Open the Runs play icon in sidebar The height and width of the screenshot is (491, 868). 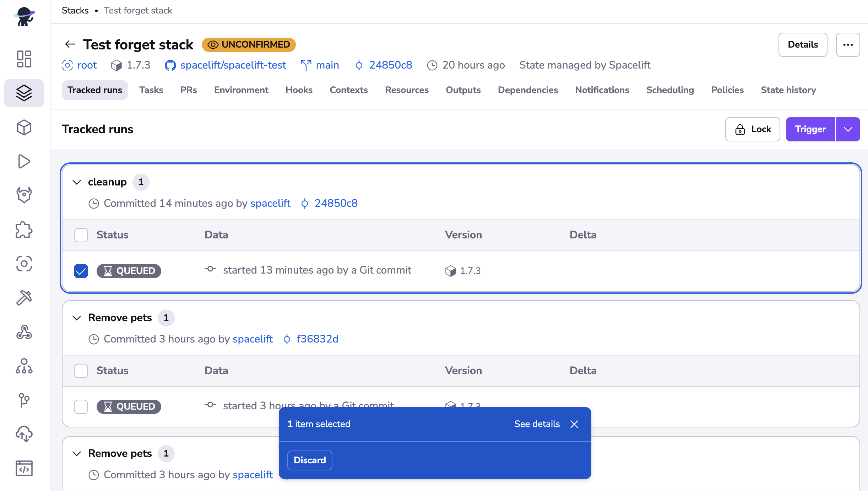[x=24, y=161]
